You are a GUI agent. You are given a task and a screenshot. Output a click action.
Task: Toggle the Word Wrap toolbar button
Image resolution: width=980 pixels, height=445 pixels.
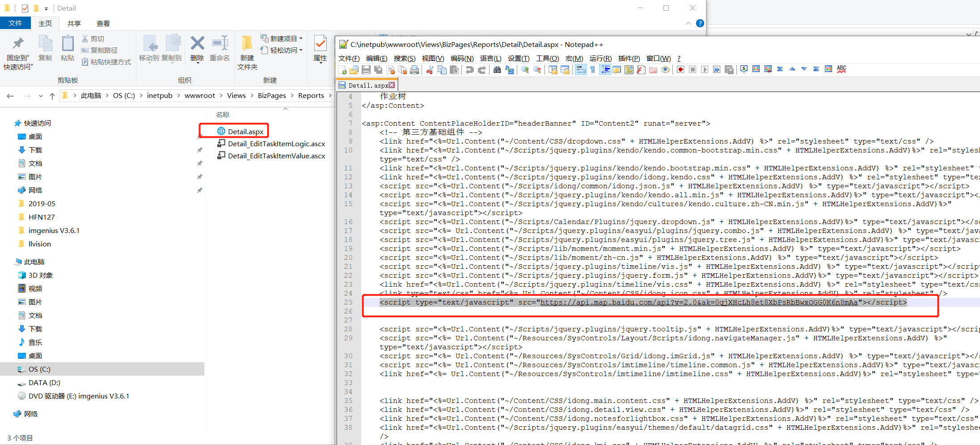[580, 70]
